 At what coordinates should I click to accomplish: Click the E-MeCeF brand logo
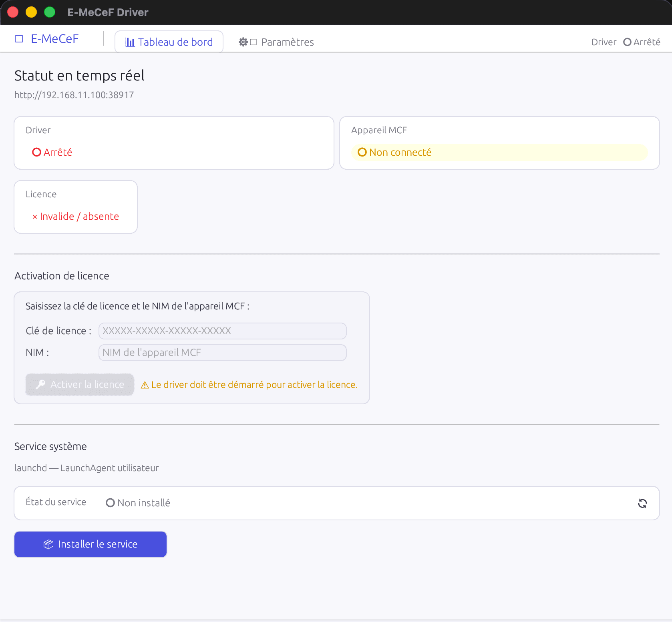47,39
